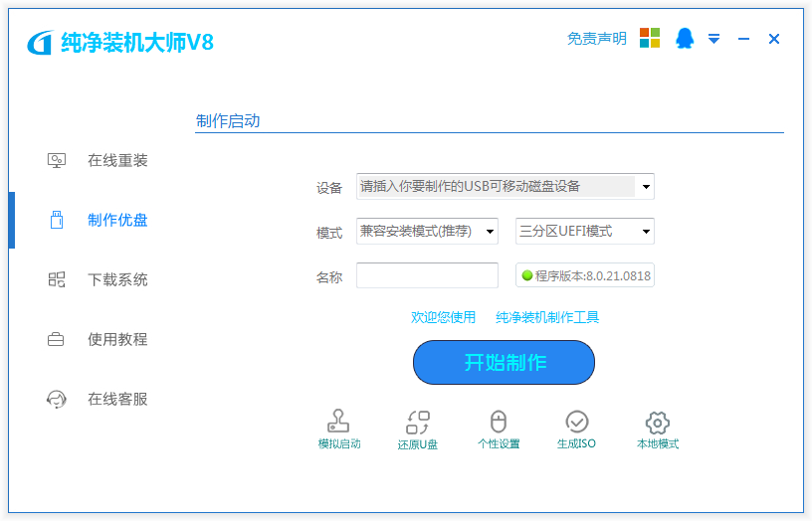
Task: Click the 制作启动 heading tab
Action: click(228, 121)
